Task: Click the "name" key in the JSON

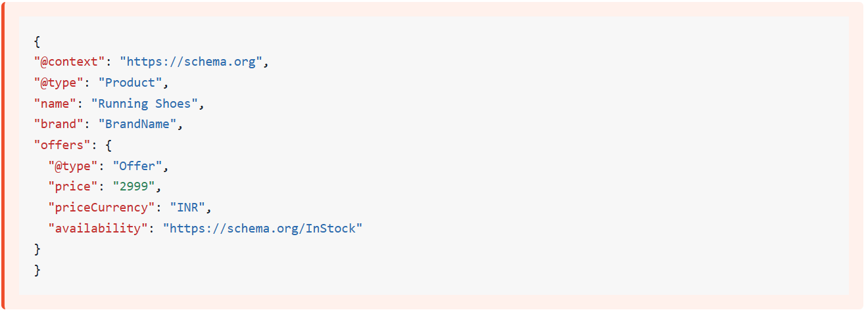Action: pyautogui.click(x=55, y=104)
